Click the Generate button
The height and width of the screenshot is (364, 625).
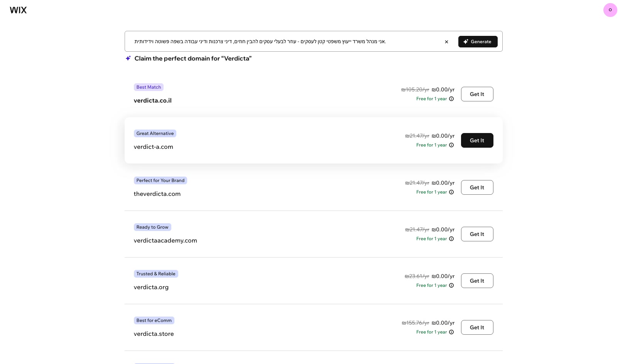pyautogui.click(x=478, y=42)
